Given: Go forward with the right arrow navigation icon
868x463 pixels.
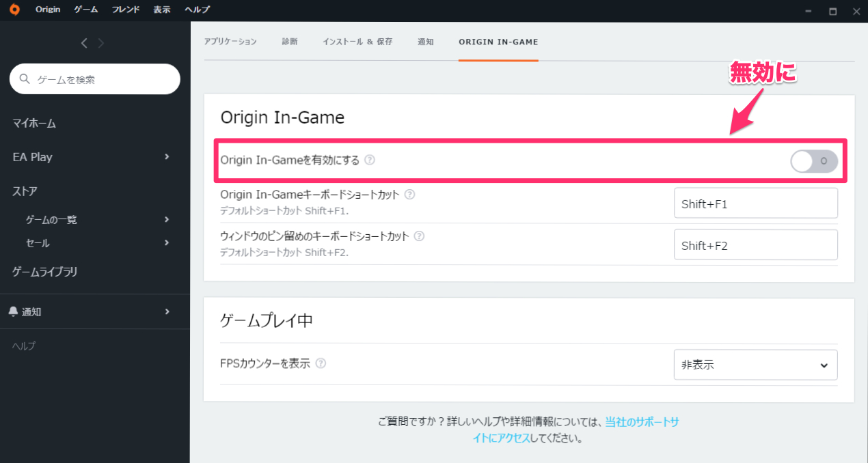Looking at the screenshot, I should 101,43.
